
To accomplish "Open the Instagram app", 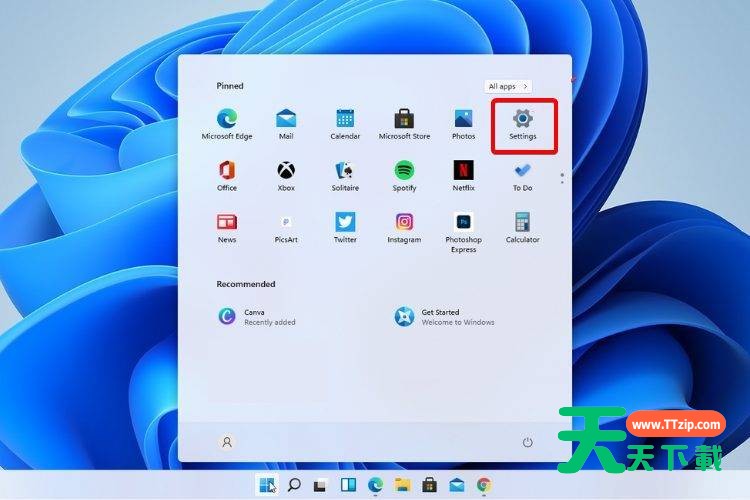I will pos(404,222).
